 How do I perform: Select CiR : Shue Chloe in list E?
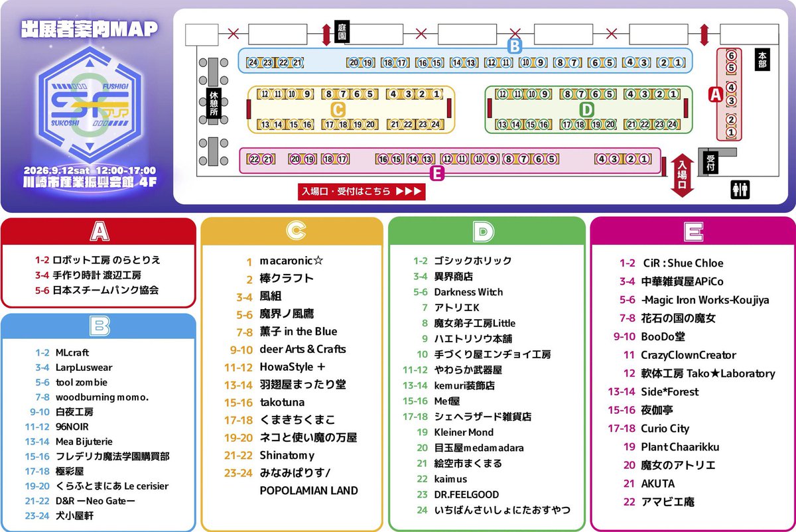point(682,263)
